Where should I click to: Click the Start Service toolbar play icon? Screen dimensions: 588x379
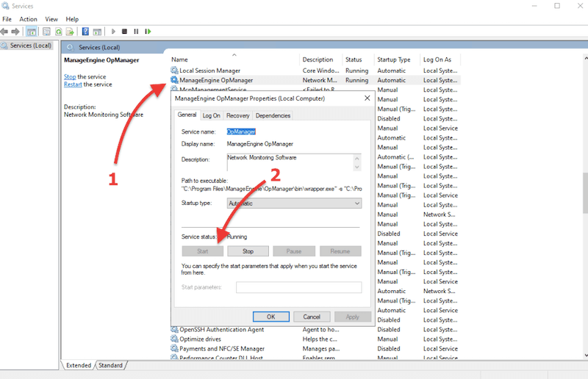tap(113, 32)
